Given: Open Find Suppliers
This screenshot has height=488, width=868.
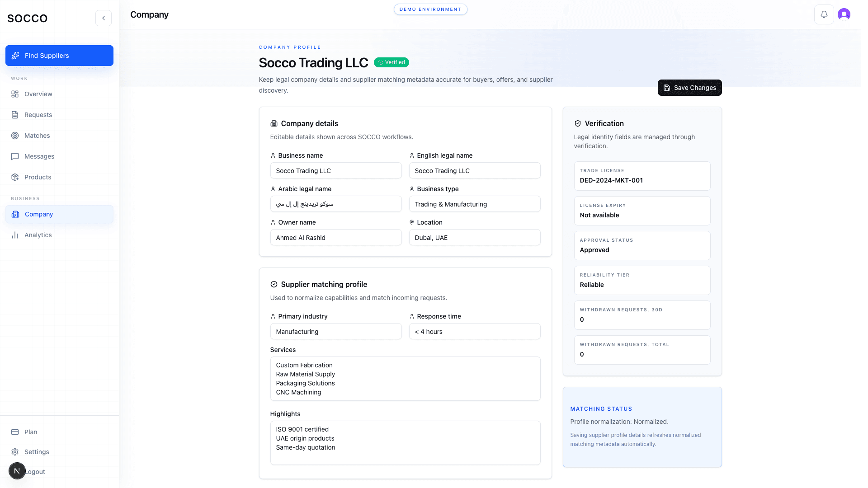Looking at the screenshot, I should (59, 56).
